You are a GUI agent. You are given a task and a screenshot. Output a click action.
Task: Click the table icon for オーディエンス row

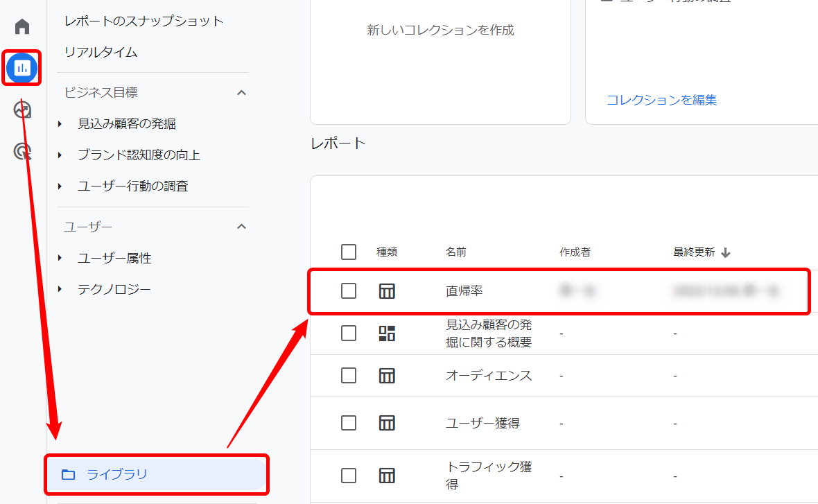tap(387, 376)
